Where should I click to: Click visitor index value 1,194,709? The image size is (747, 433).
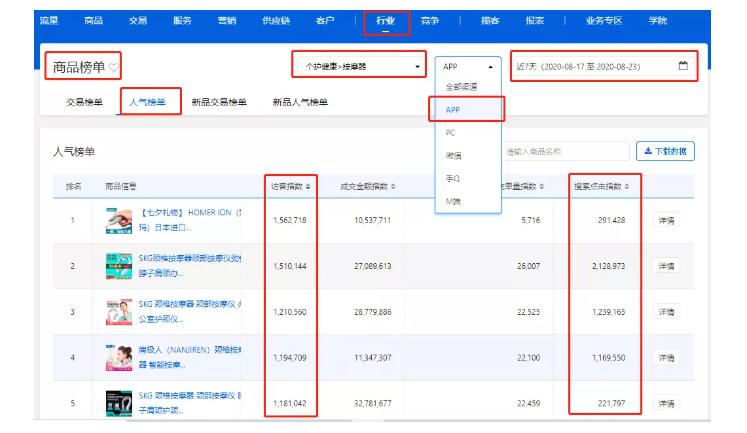coord(290,358)
